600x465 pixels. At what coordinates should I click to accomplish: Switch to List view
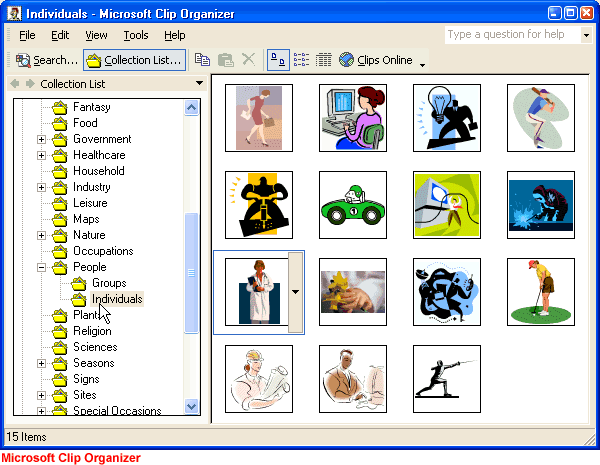301,60
